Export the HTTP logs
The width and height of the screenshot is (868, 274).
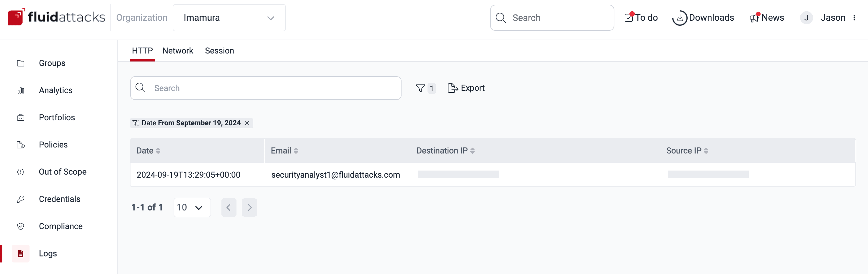[x=466, y=88]
